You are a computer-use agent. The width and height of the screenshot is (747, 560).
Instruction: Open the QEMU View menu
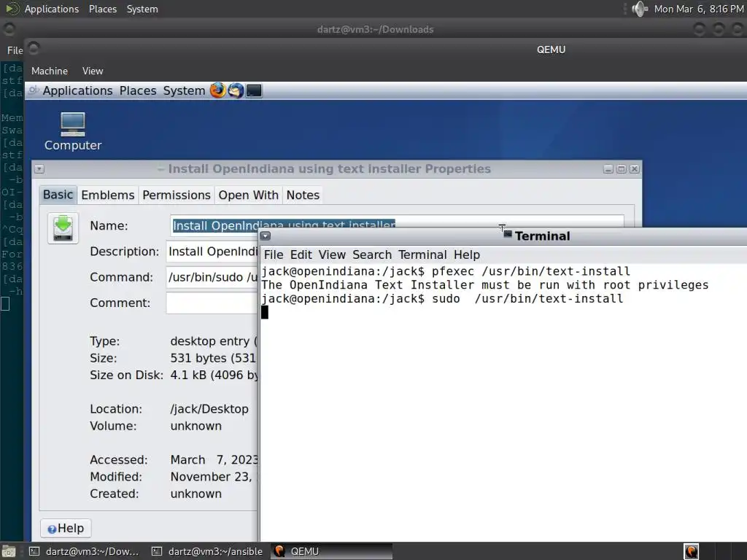point(93,71)
